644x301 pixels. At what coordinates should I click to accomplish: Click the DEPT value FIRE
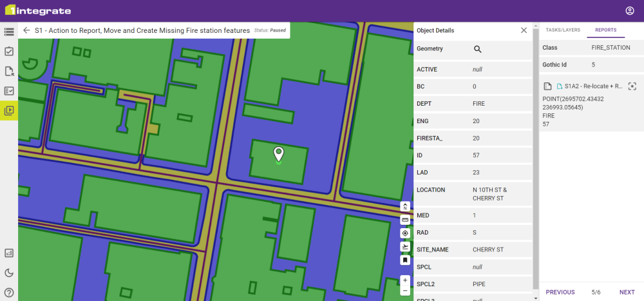478,104
